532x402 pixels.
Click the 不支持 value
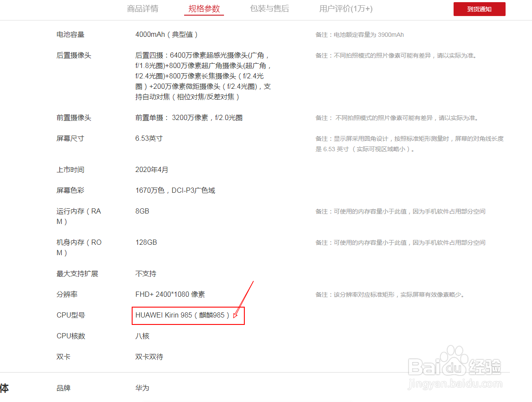(146, 274)
